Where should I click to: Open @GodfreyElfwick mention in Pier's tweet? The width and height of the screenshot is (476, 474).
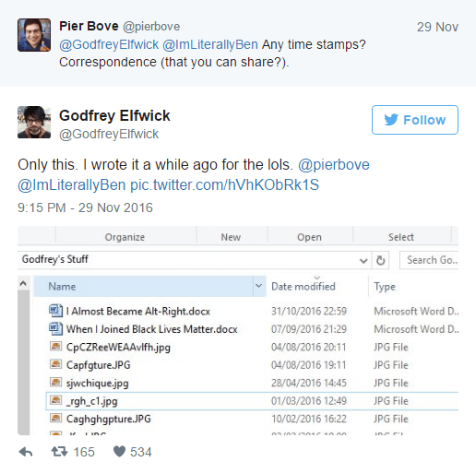109,44
